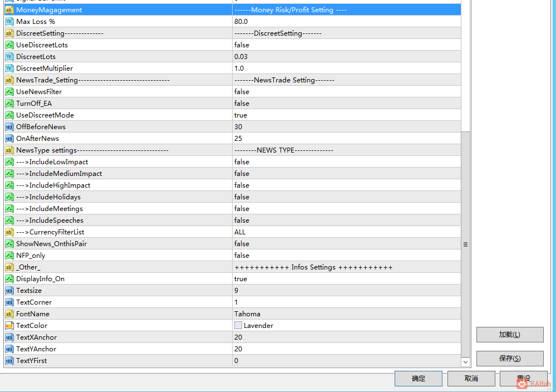Click the OnAfterNews value 25

click(x=238, y=139)
